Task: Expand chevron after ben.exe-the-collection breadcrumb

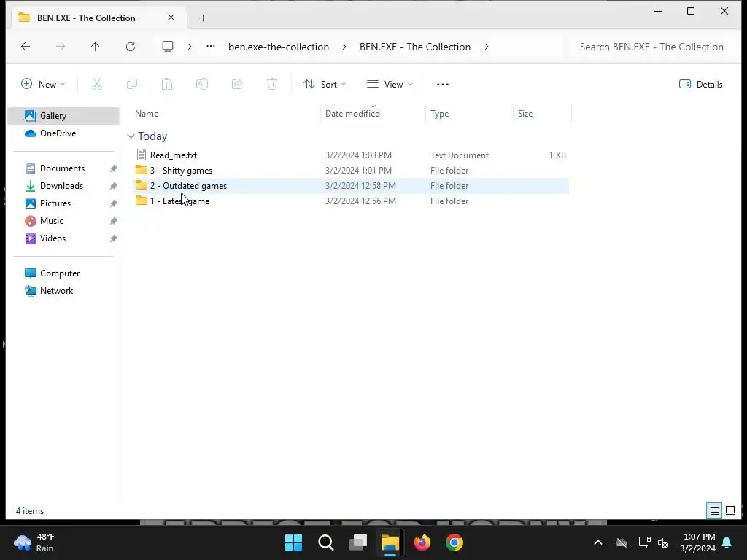Action: pyautogui.click(x=344, y=47)
